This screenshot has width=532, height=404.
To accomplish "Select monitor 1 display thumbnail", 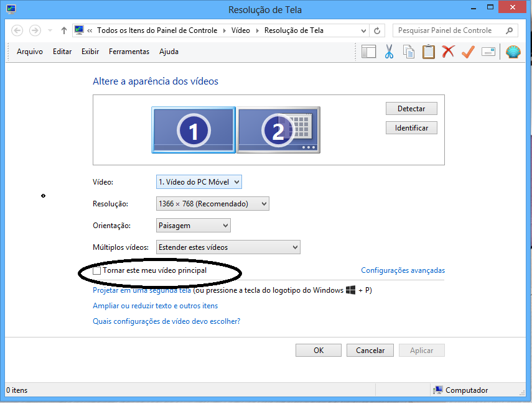I will tap(194, 130).
